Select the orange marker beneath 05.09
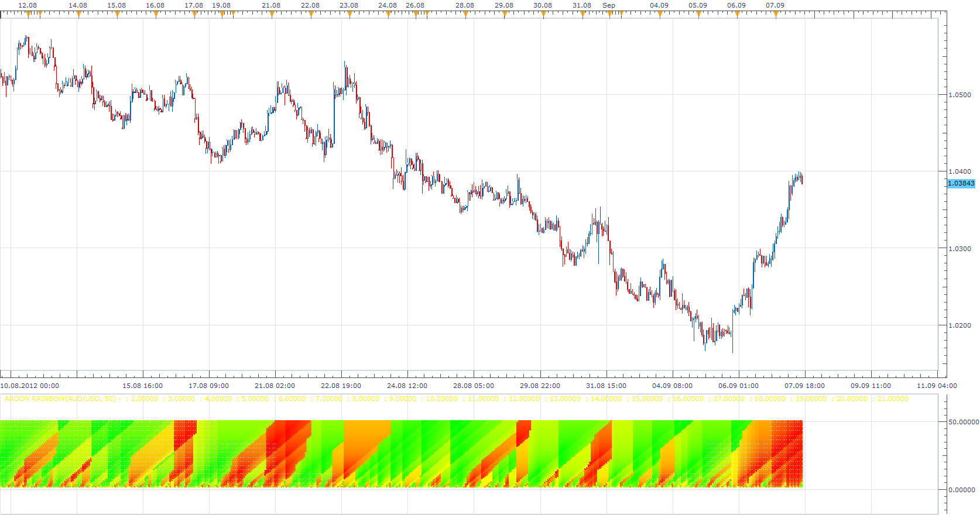This screenshot has width=980, height=515. point(698,14)
